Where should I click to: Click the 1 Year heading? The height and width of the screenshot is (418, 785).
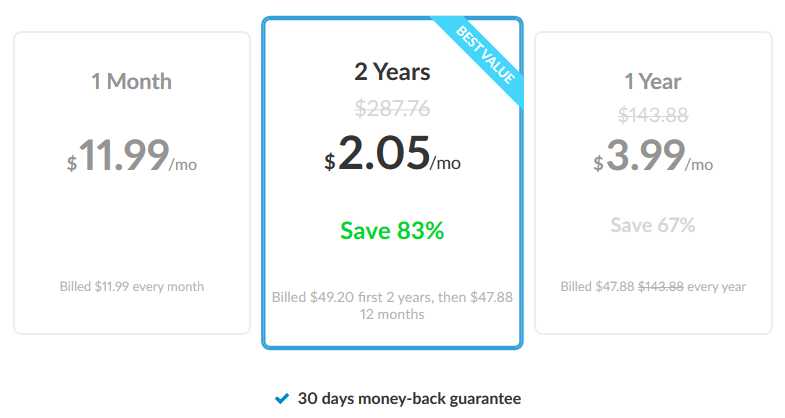pyautogui.click(x=653, y=82)
